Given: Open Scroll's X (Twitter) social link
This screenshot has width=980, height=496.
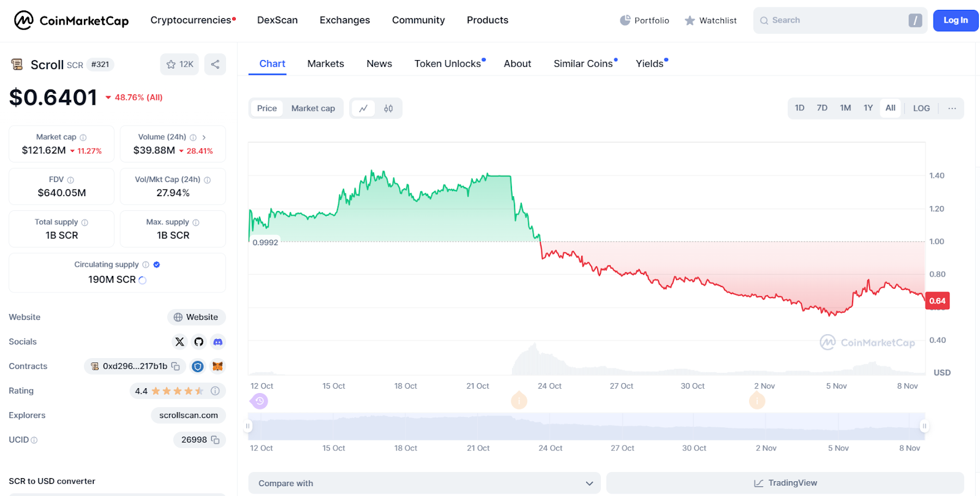Looking at the screenshot, I should coord(179,341).
